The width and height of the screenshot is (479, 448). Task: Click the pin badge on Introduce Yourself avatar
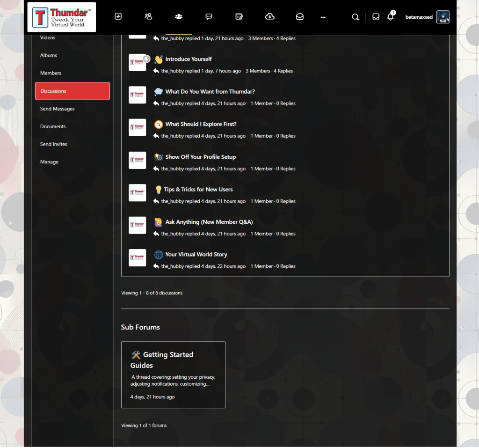point(146,59)
